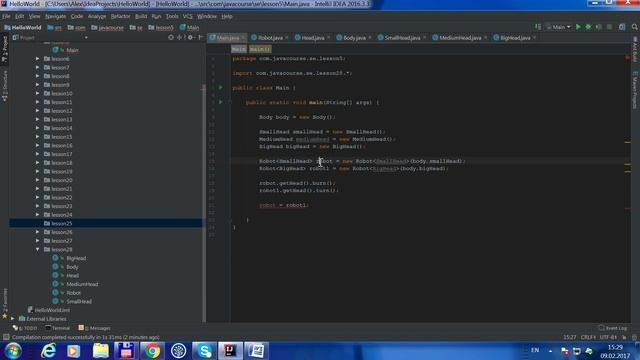Toggle TODO tool window at bottom
Screen dimensions: 640x360
[x=25, y=328]
